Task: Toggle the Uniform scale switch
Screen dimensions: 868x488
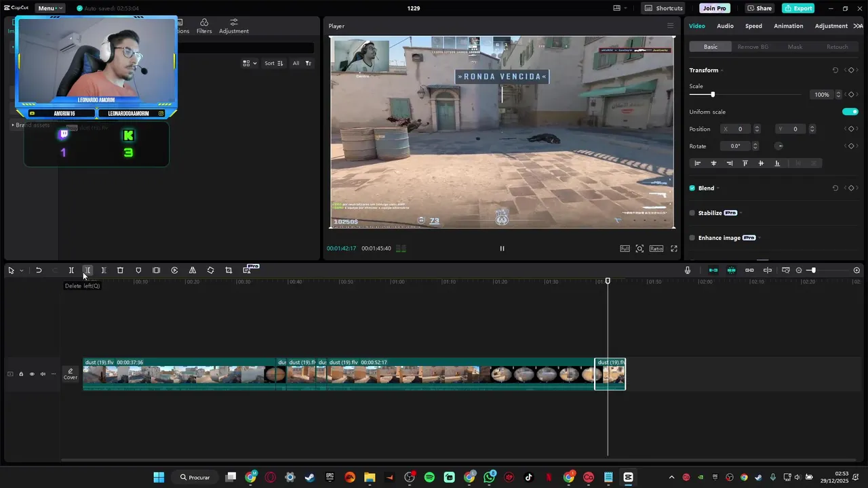Action: pos(850,112)
